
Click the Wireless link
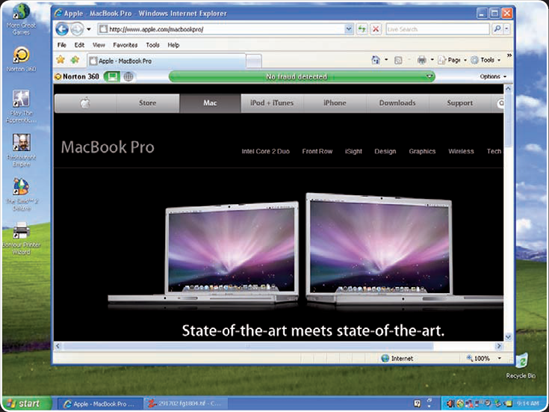tap(461, 151)
